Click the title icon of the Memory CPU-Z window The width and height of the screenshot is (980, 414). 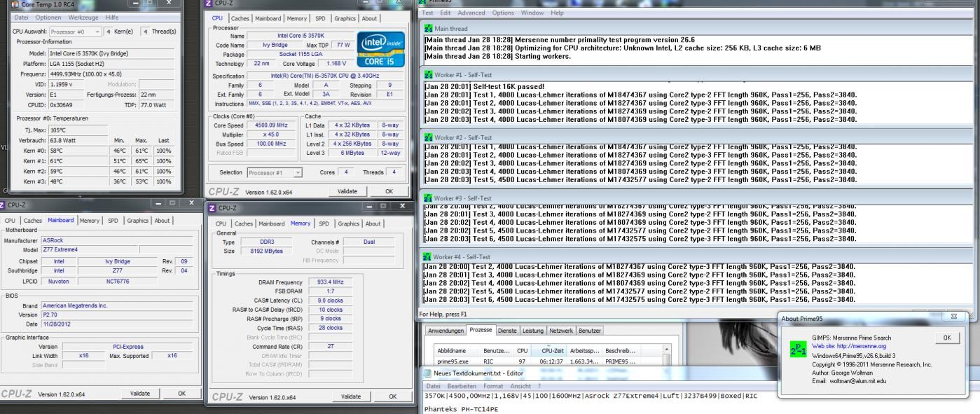[210, 207]
